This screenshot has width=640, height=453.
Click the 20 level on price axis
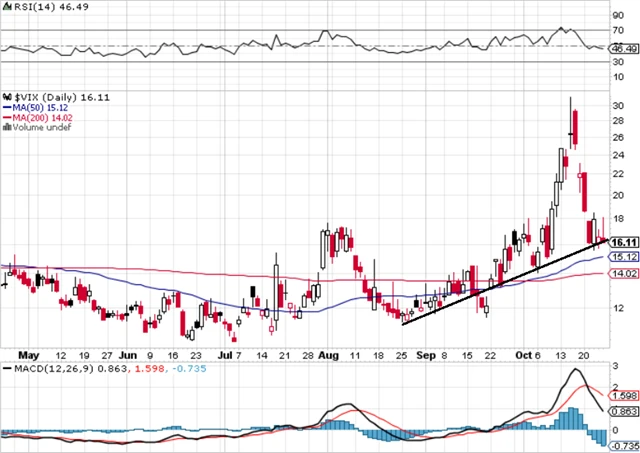click(618, 195)
